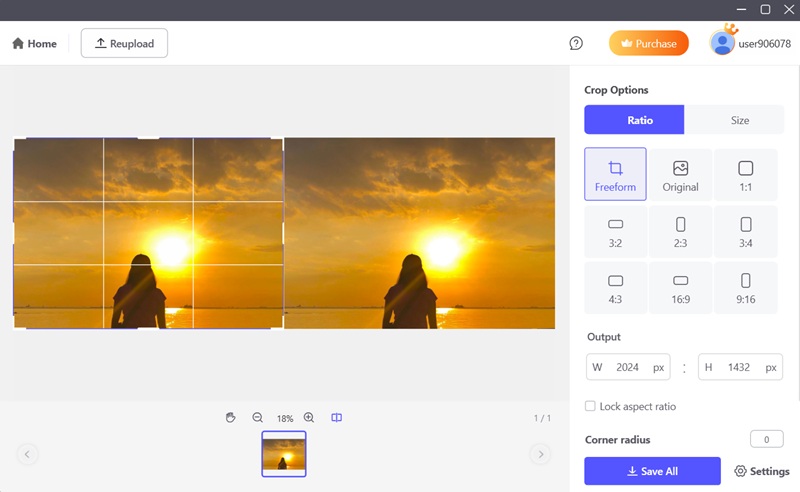Screen dimensions: 800x492
Task: Open the help question mark icon
Action: [x=576, y=43]
